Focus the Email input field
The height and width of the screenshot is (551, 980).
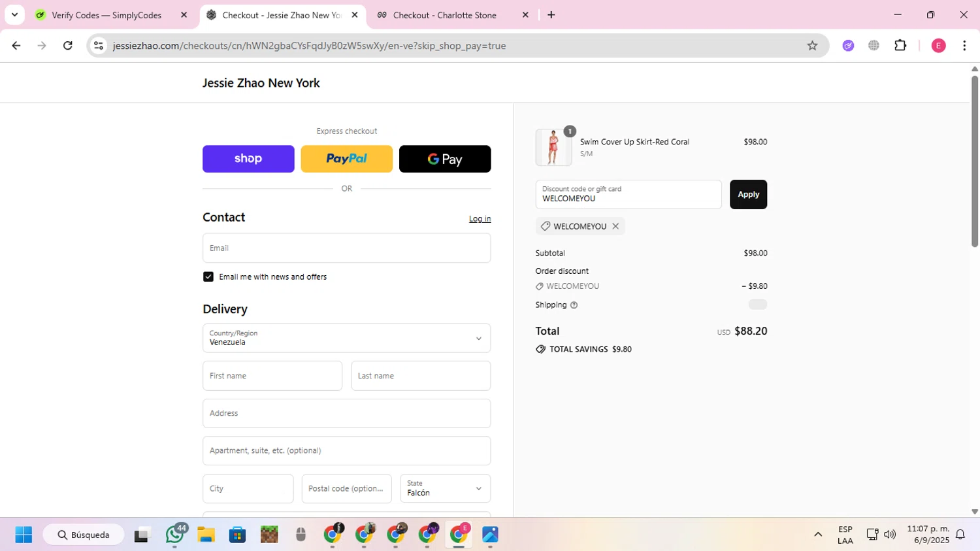tap(347, 248)
